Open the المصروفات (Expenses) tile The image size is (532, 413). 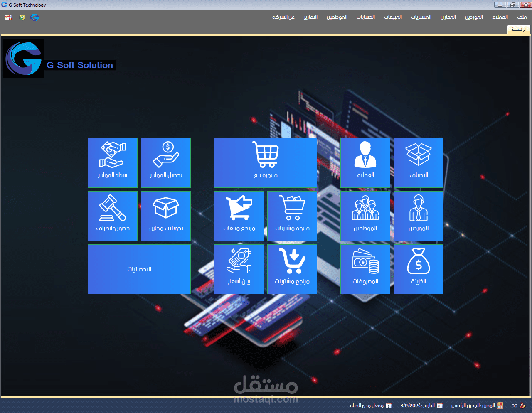click(365, 269)
